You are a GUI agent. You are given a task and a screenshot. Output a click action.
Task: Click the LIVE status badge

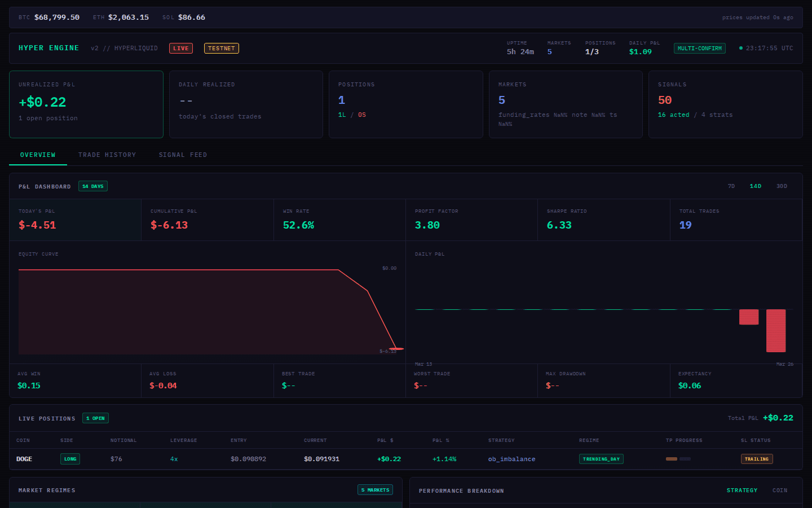click(x=180, y=48)
